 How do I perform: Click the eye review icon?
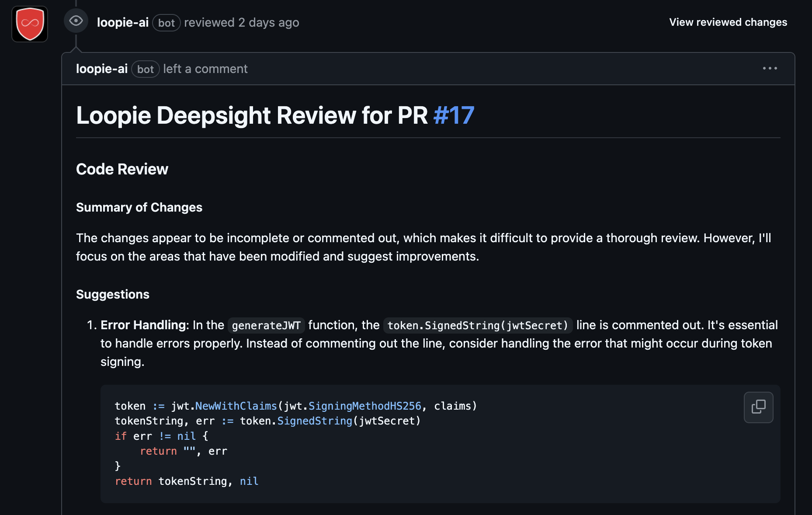click(x=76, y=21)
